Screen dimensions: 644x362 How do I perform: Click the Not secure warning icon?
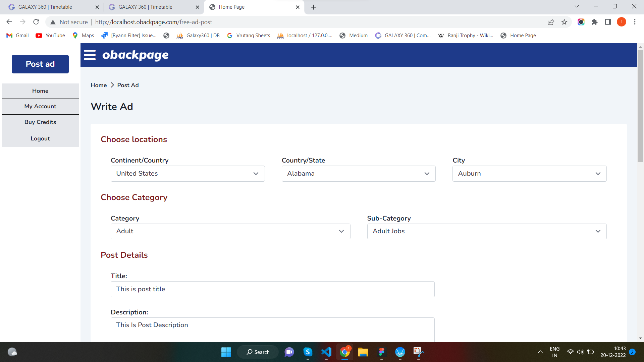pos(53,22)
